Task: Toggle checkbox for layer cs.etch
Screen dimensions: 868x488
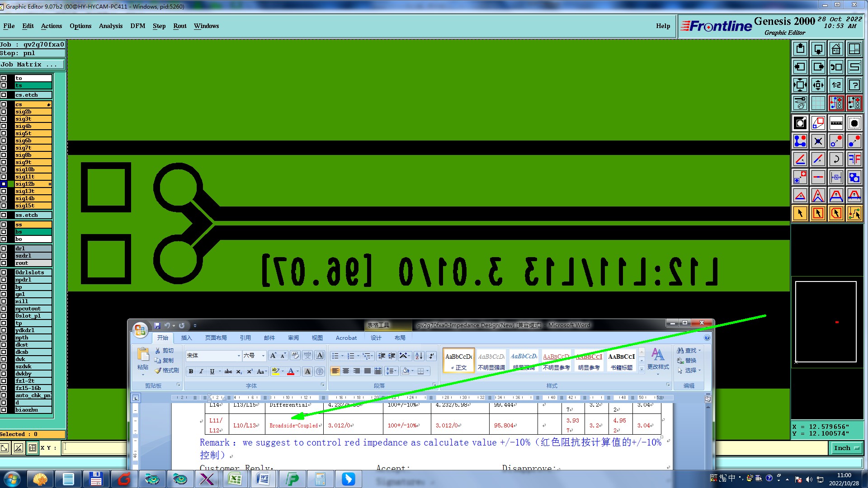Action: tap(4, 95)
